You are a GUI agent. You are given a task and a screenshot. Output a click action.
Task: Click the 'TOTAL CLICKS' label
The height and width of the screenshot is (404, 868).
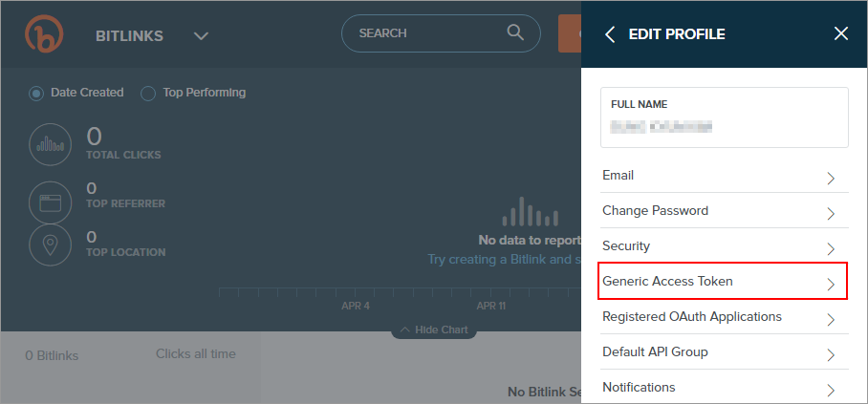point(123,155)
